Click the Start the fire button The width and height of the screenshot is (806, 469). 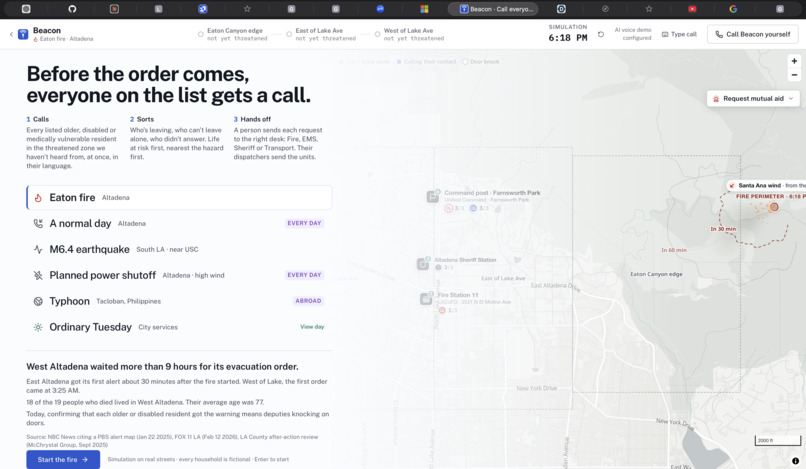coord(63,460)
